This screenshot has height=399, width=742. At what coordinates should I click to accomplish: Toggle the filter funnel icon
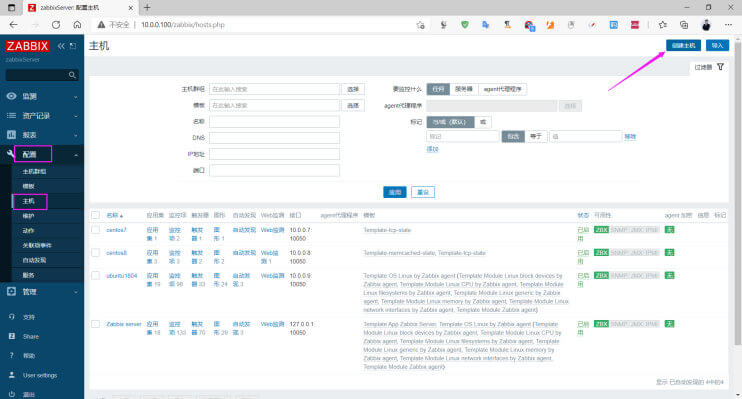pos(720,67)
